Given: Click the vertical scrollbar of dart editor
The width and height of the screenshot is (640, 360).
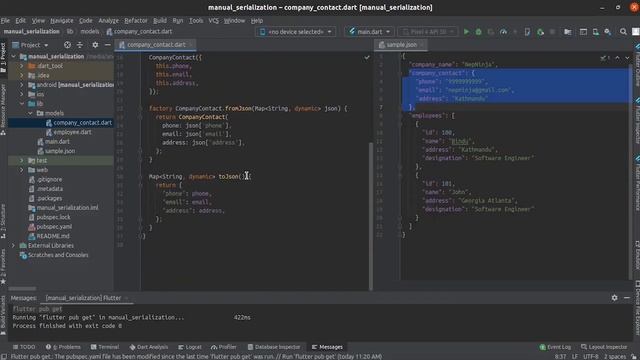Looking at the screenshot, I should (371, 216).
